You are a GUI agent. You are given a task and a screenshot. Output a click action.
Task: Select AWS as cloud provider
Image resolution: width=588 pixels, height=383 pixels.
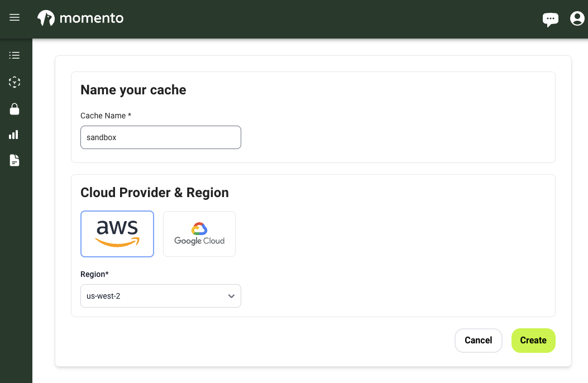tap(117, 234)
